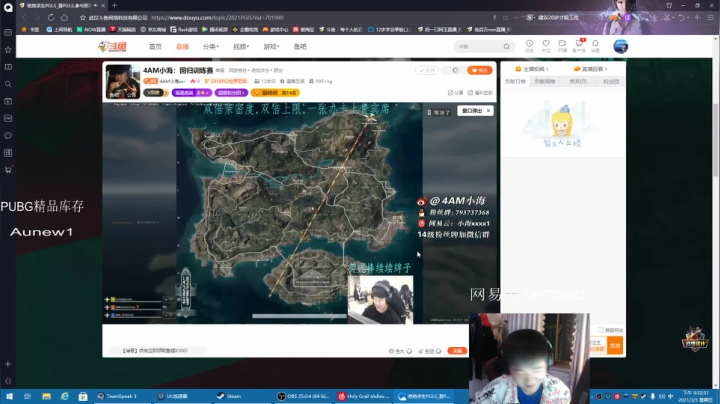Open Windows Start menu

[9, 396]
